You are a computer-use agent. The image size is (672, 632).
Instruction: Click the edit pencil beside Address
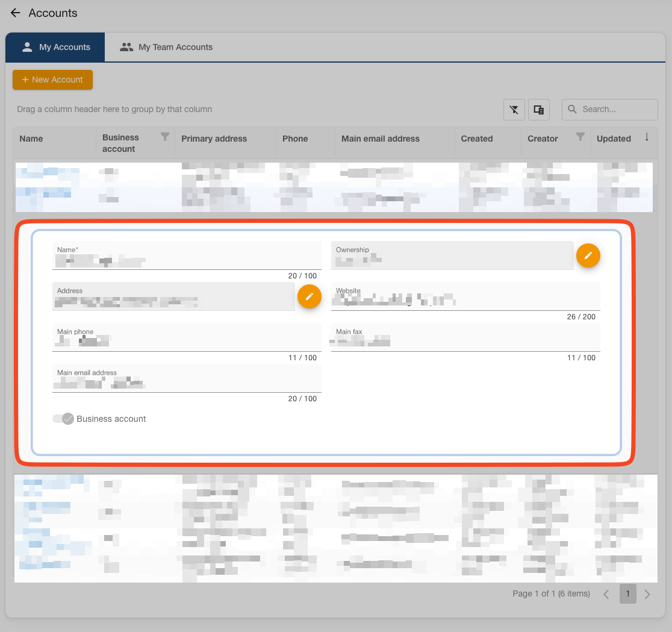point(310,296)
